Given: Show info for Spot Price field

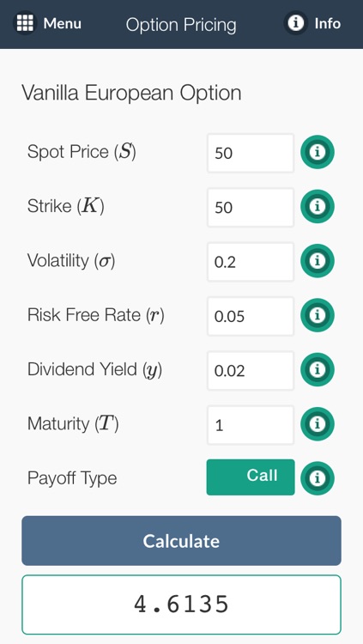Looking at the screenshot, I should click(x=318, y=152).
